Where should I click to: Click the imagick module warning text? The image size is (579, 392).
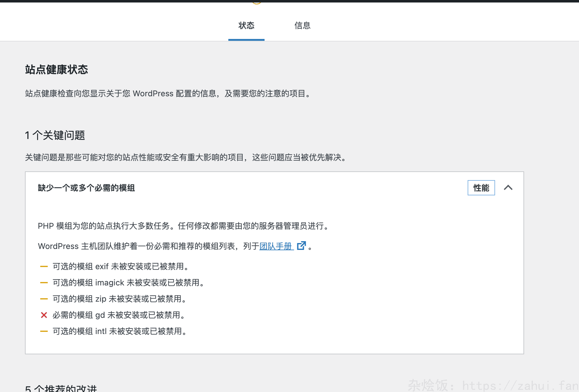(129, 283)
